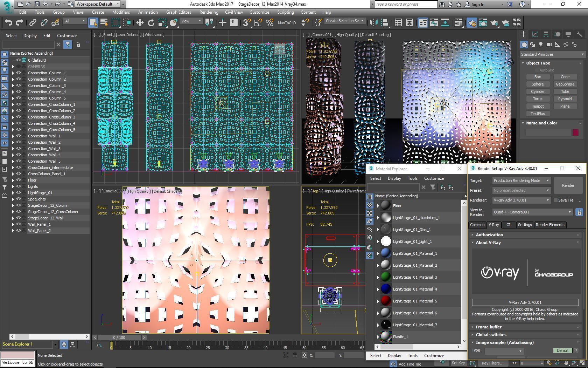Hide the Floor object via eye icon

click(19, 180)
